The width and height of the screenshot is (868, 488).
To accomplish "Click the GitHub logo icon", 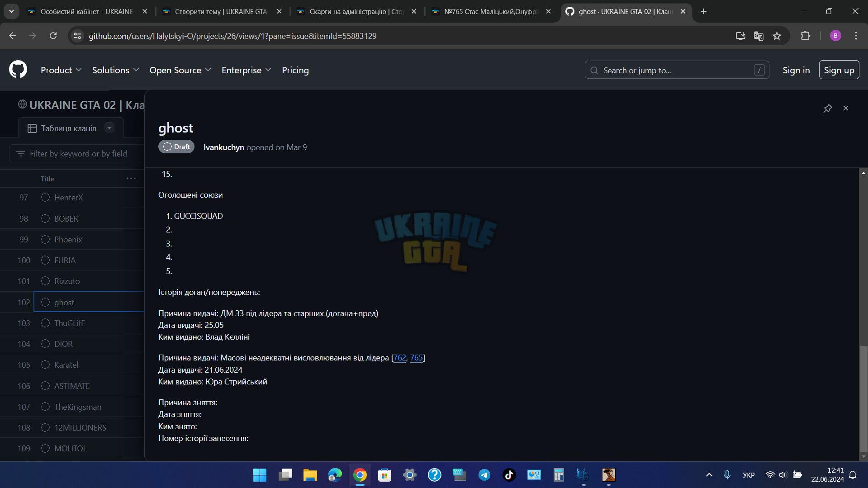I will coord(18,70).
